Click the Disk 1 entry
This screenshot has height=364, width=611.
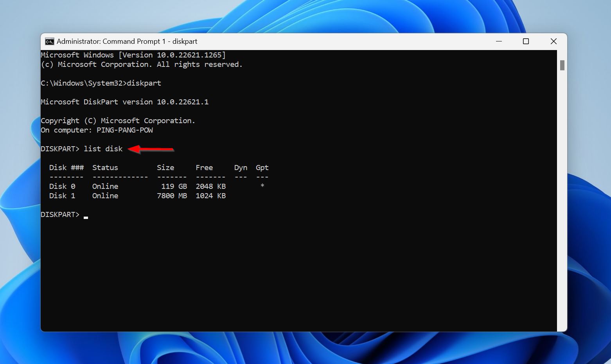(x=62, y=196)
